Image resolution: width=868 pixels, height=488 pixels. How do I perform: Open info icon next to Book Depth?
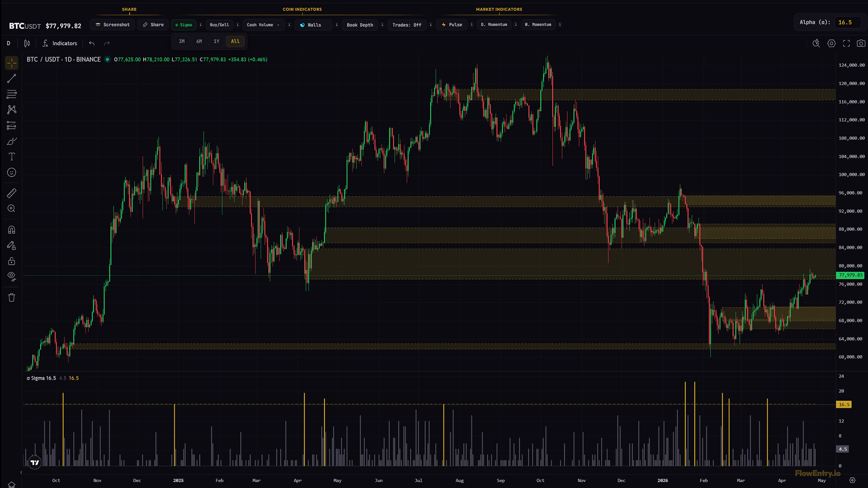pyautogui.click(x=382, y=25)
